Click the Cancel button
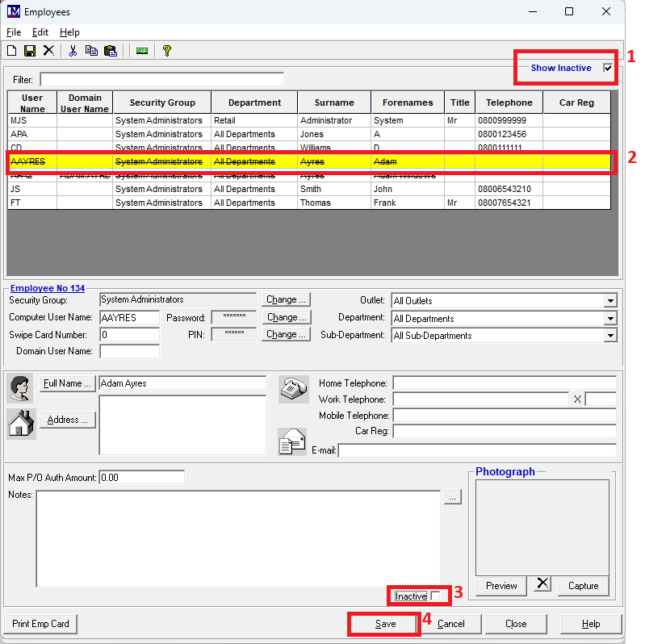Viewport: 645px width, 644px height. click(x=450, y=624)
